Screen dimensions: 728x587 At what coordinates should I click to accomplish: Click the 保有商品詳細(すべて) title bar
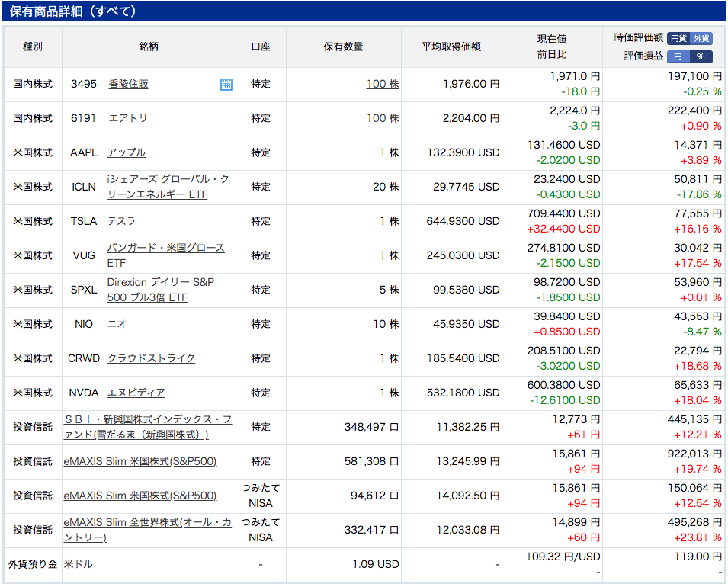pos(364,11)
